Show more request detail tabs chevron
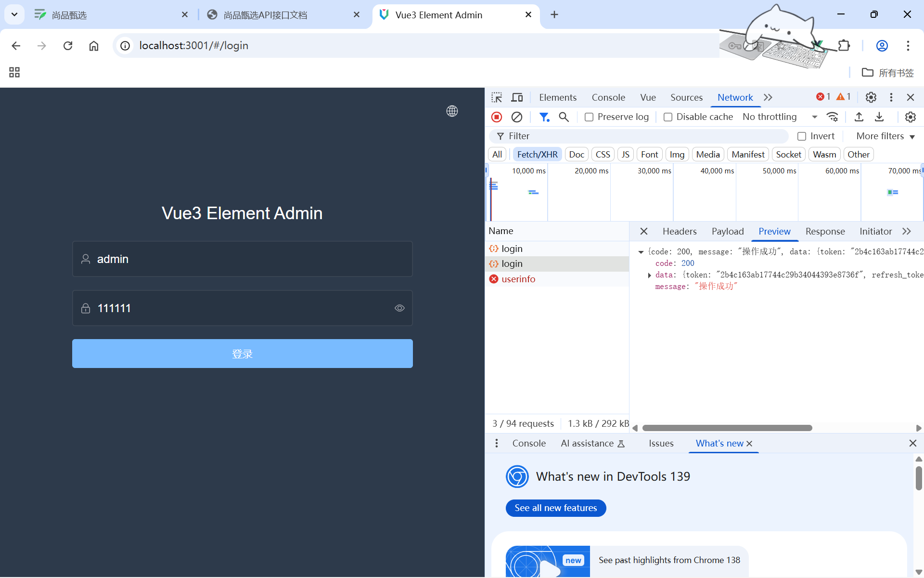 (907, 231)
